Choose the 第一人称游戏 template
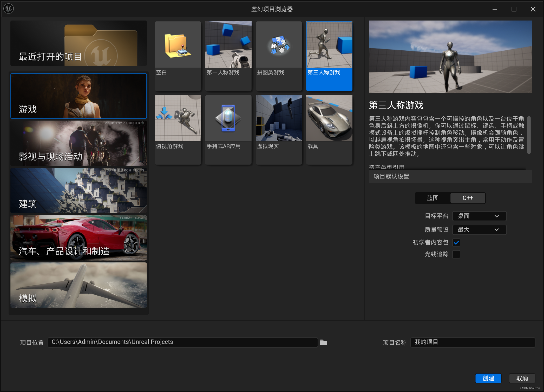Image resolution: width=544 pixels, height=392 pixels. pos(228,45)
